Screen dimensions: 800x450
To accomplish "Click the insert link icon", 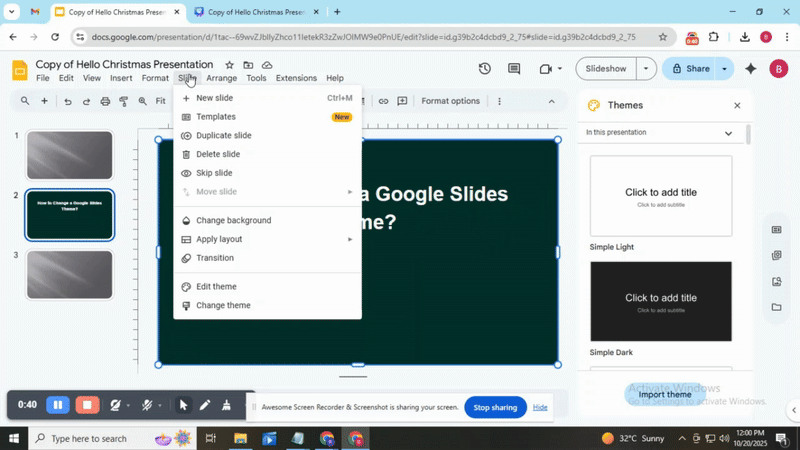I will (x=383, y=101).
